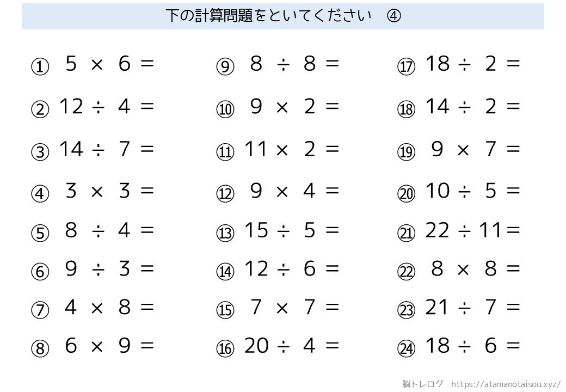Click the 脳トレログ footer label

tap(422, 384)
